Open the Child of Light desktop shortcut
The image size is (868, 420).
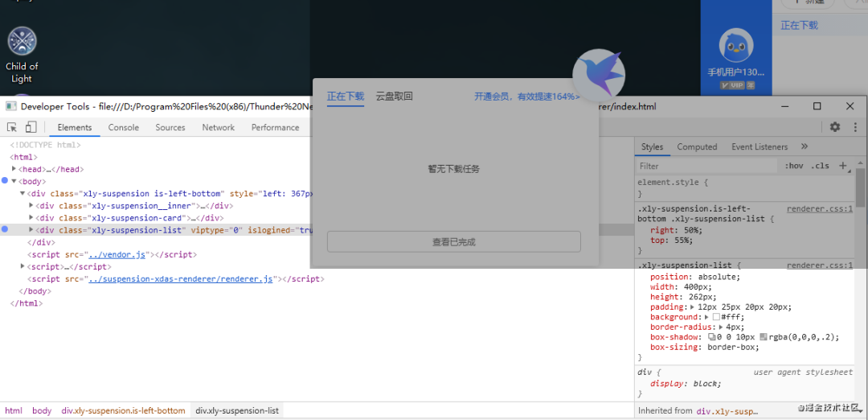[x=22, y=55]
